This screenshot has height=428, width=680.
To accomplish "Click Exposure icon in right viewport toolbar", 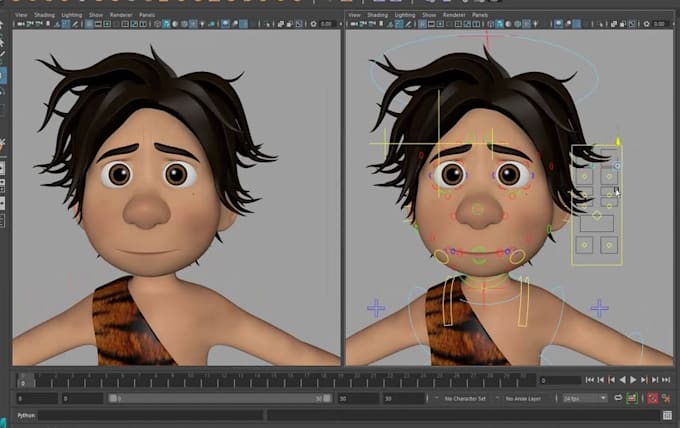I will coord(646,24).
